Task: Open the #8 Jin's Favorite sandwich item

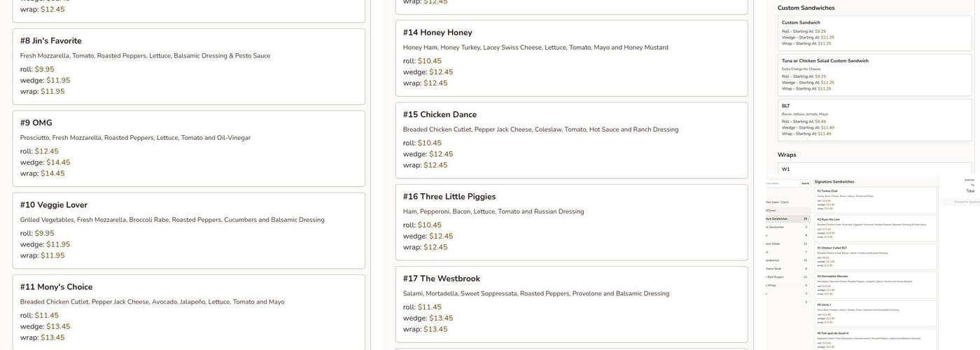Action: [x=50, y=41]
